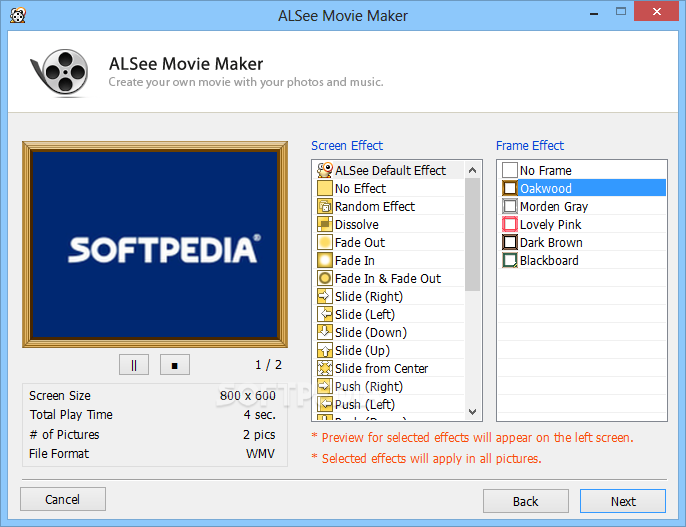Select ALSee Default Effect text

(390, 170)
